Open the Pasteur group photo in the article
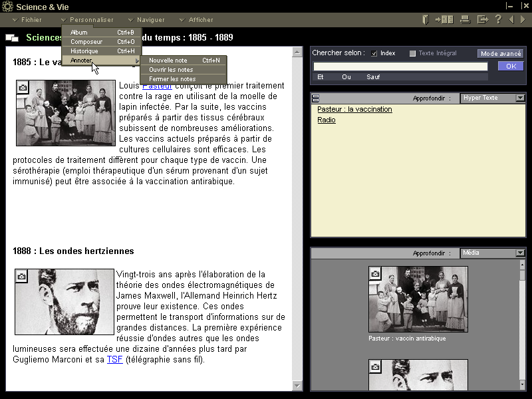The image size is (532, 399). tap(66, 113)
